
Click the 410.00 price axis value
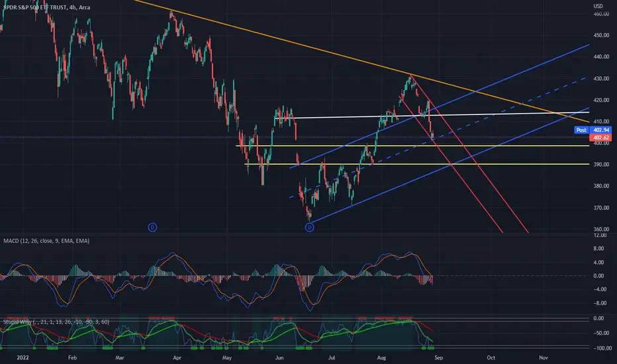coord(601,122)
